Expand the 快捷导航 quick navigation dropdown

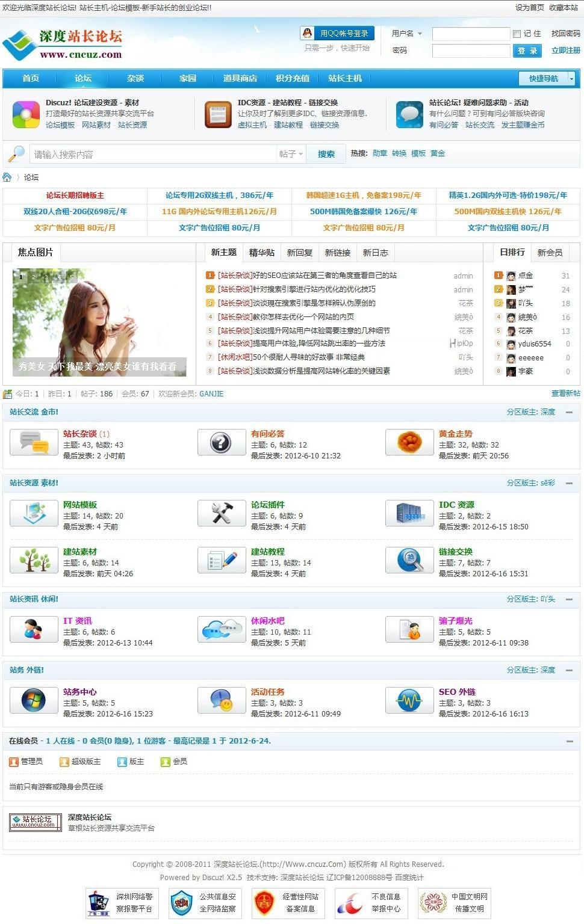coord(570,78)
